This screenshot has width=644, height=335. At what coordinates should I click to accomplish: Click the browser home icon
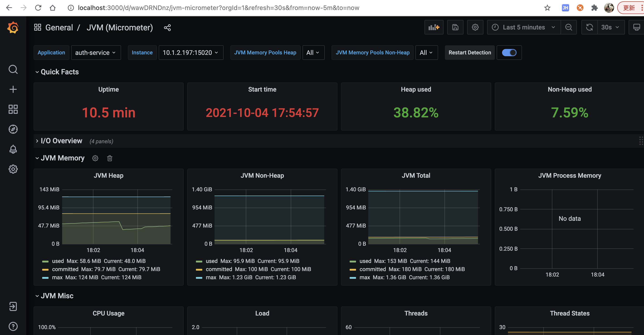[x=53, y=8]
